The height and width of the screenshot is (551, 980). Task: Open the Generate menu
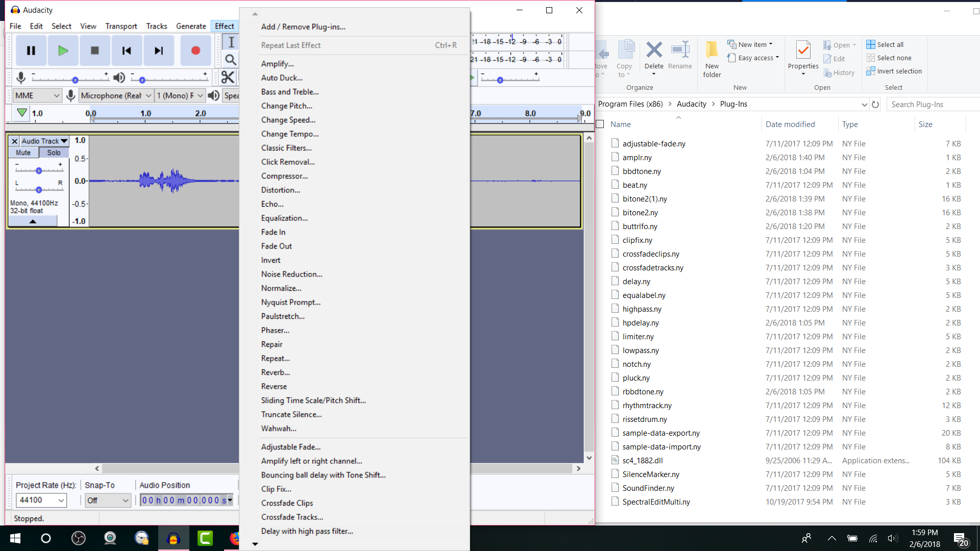[191, 26]
